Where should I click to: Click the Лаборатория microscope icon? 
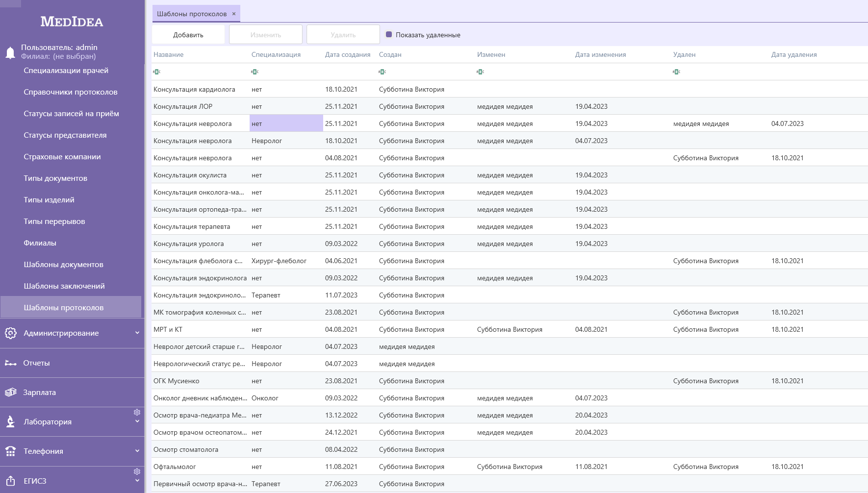point(10,422)
